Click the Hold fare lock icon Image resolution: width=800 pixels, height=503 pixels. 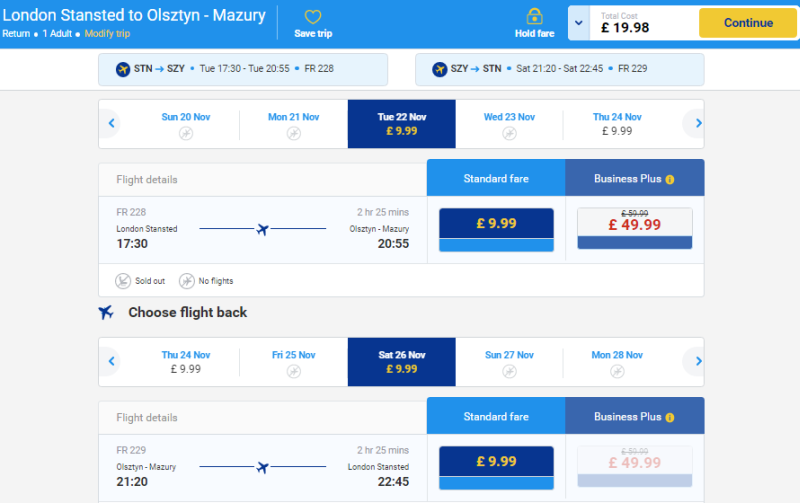pyautogui.click(x=534, y=16)
